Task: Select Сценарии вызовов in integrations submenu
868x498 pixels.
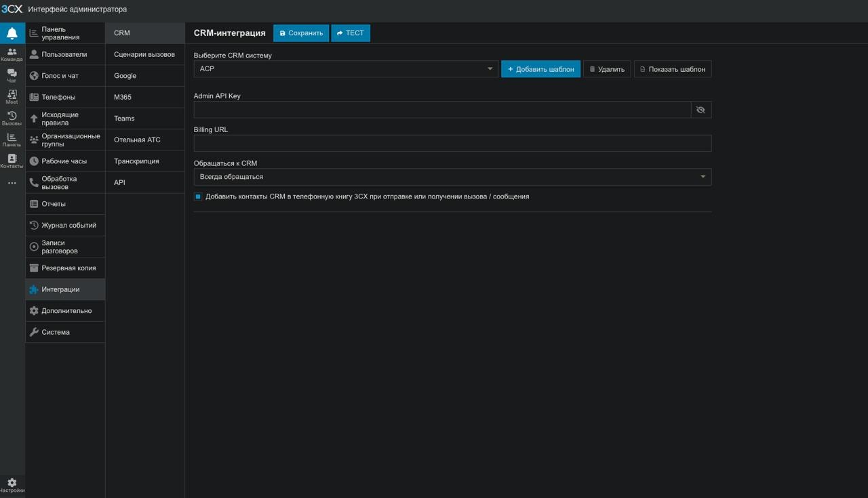Action: click(x=144, y=54)
